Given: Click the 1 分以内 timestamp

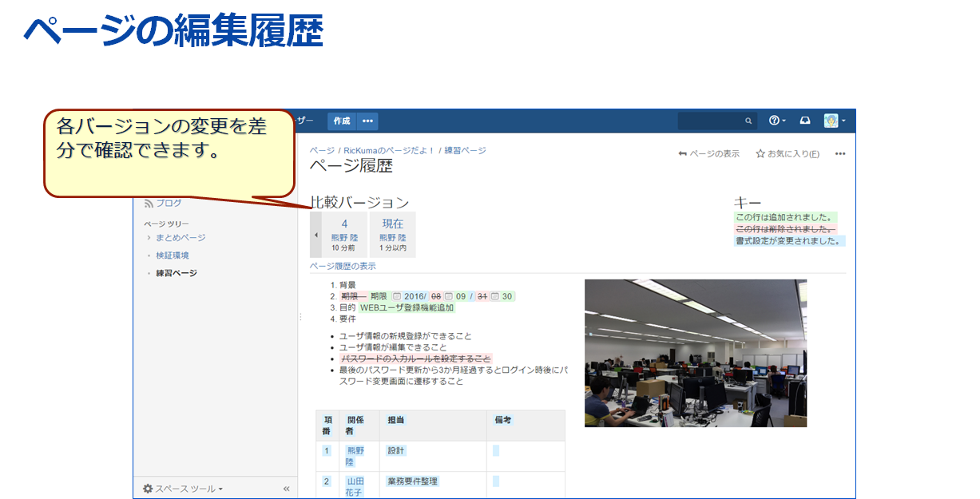Looking at the screenshot, I should click(x=393, y=248).
